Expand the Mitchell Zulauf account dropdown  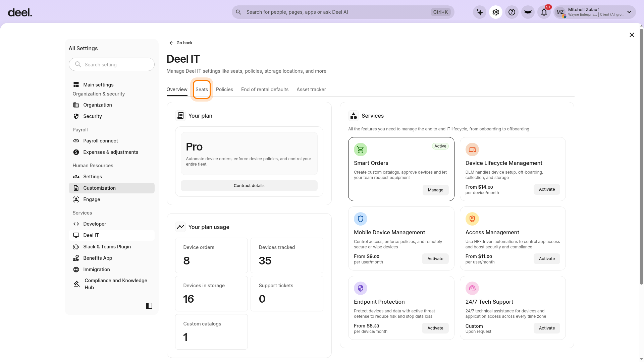click(x=629, y=12)
